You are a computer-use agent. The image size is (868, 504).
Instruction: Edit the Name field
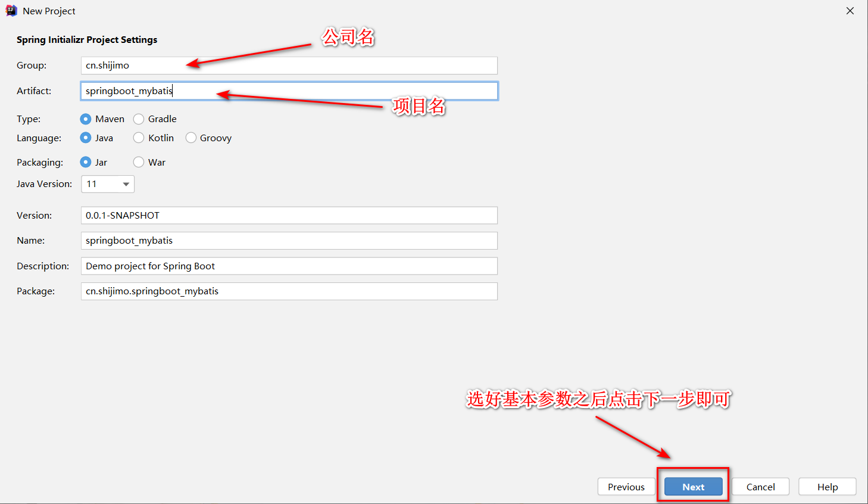pos(289,241)
